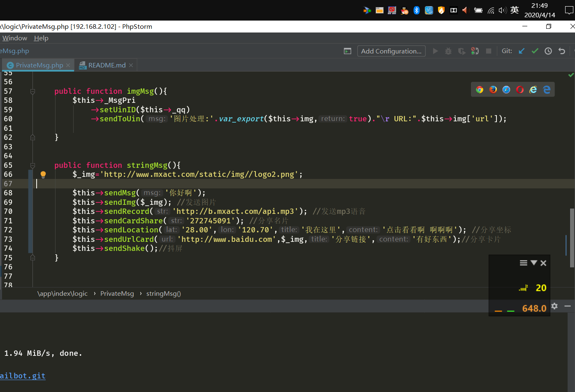The height and width of the screenshot is (392, 575).
Task: Place cursor on empty line 67
Action: click(304, 183)
